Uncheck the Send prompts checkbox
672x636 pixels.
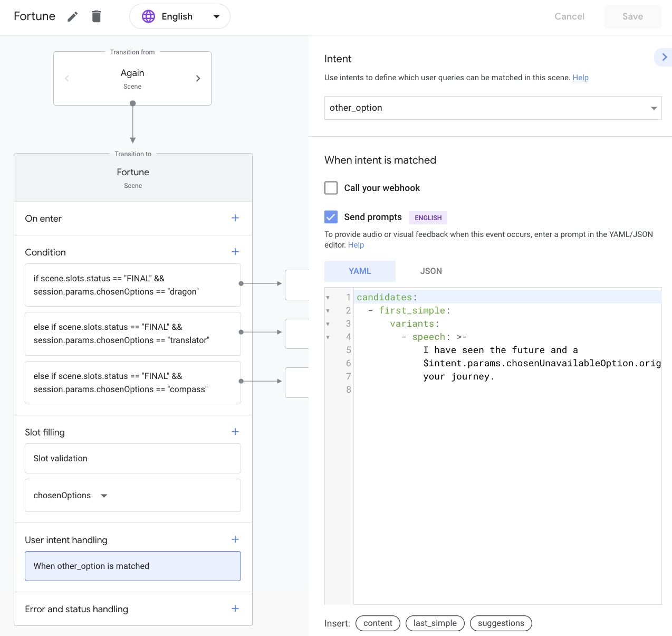click(x=331, y=217)
